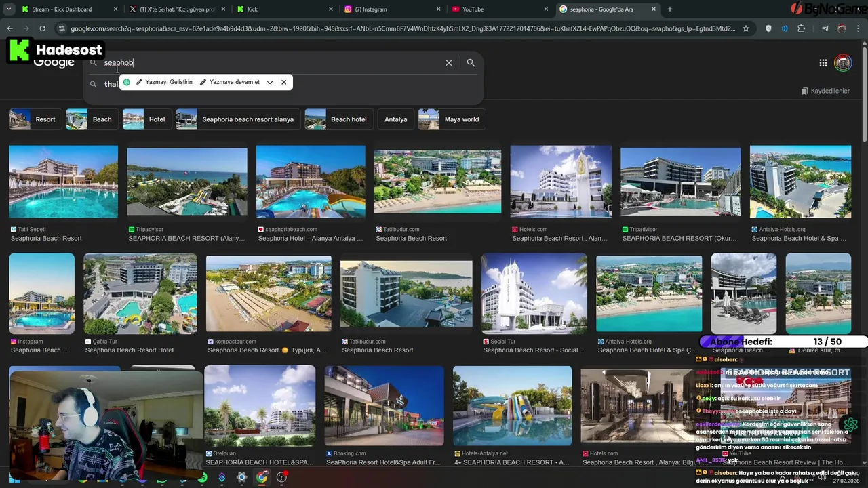Image resolution: width=868 pixels, height=488 pixels.
Task: Open Kaydedilenler saved items
Action: (825, 91)
